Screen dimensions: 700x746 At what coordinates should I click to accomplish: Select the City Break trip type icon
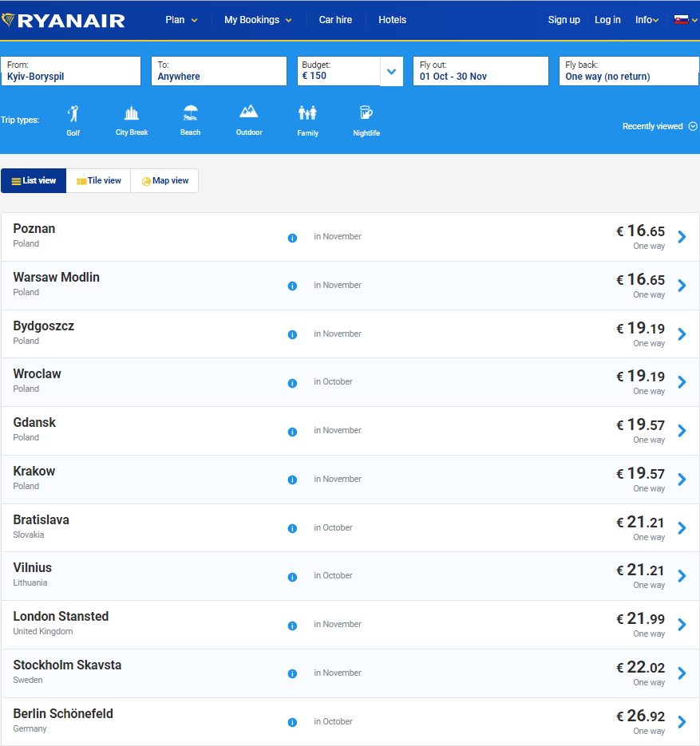(x=132, y=113)
